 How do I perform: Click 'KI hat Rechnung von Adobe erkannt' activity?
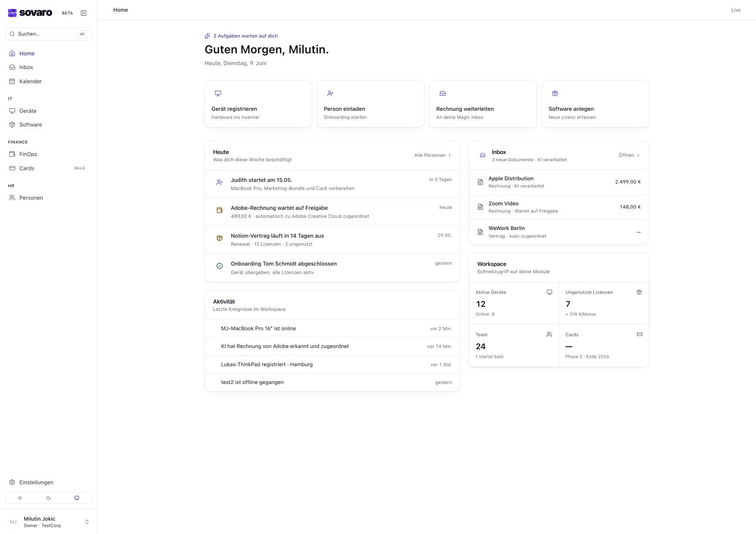(332, 346)
